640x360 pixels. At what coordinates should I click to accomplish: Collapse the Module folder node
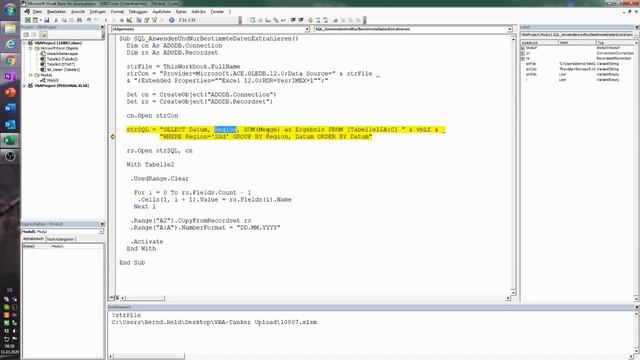[x=31, y=75]
